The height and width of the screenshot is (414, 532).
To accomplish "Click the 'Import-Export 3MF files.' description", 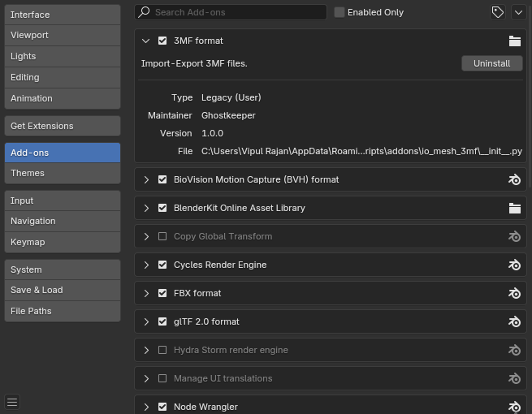I will tap(194, 63).
